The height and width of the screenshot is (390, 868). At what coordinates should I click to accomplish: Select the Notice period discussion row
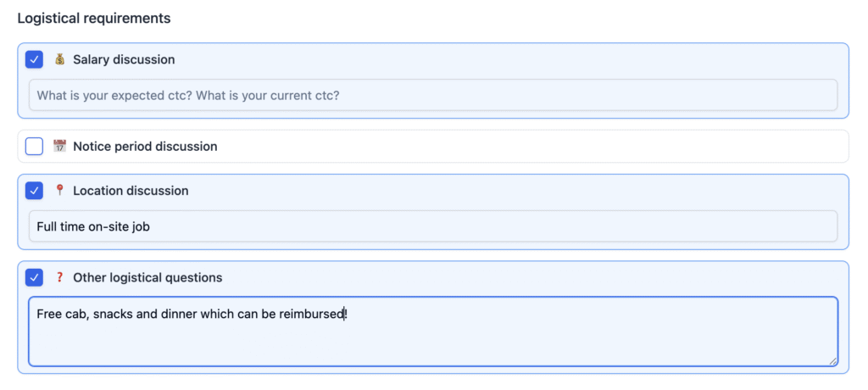pyautogui.click(x=433, y=146)
